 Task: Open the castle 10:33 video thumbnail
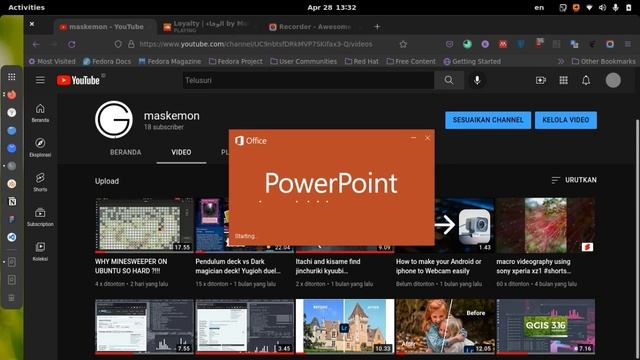[x=345, y=327]
